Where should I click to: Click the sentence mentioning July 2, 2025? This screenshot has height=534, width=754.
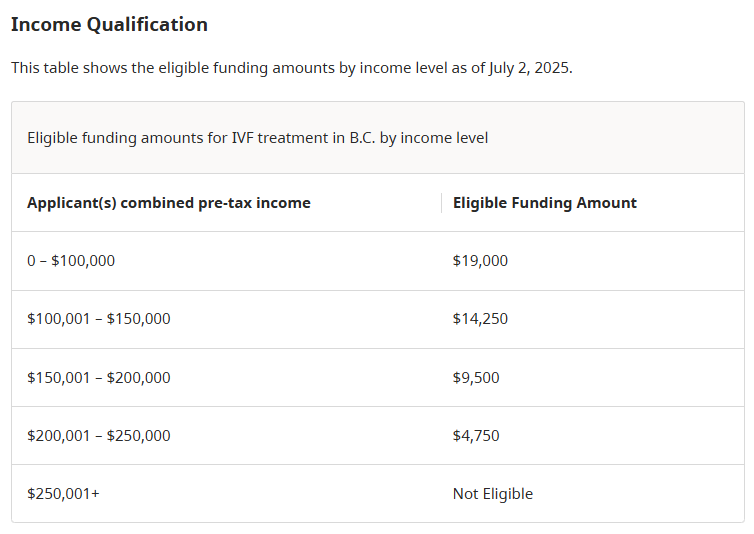292,68
